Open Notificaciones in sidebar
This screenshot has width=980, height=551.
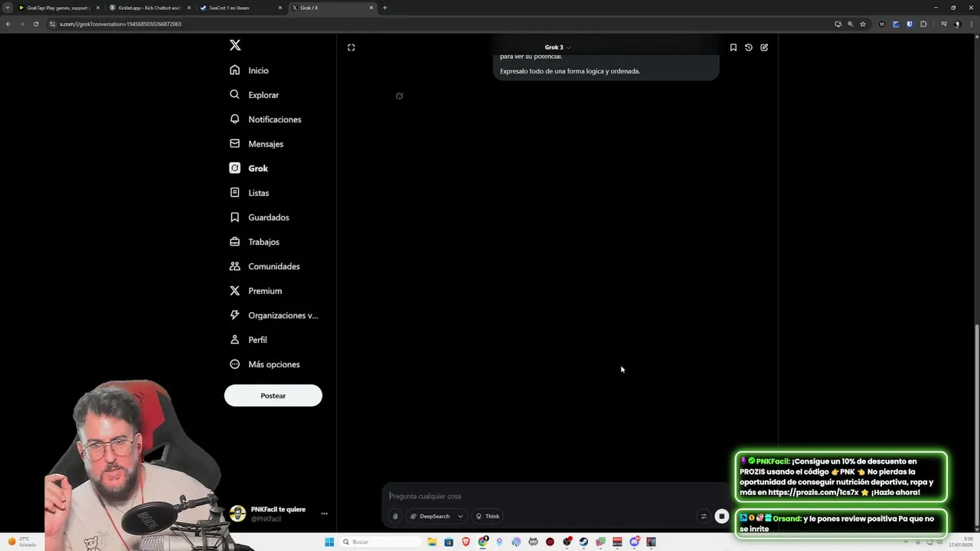tap(265, 119)
